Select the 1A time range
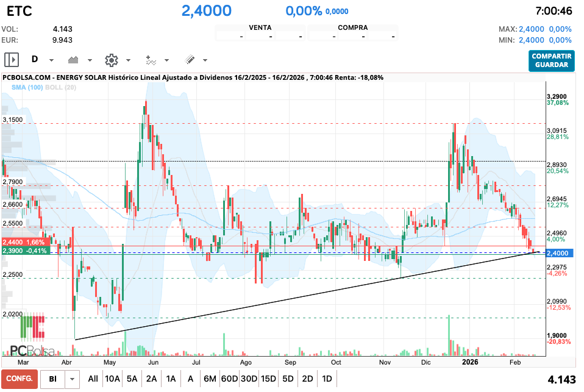The height and width of the screenshot is (392, 584). click(171, 379)
